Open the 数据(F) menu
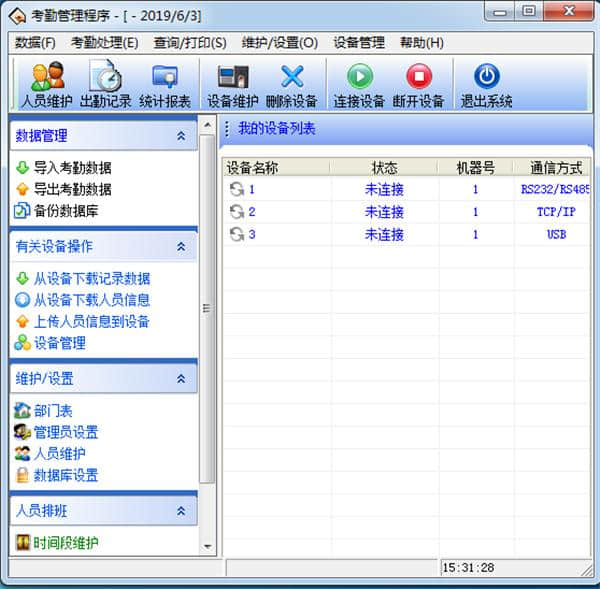Viewport: 600px width, 589px height. click(35, 43)
